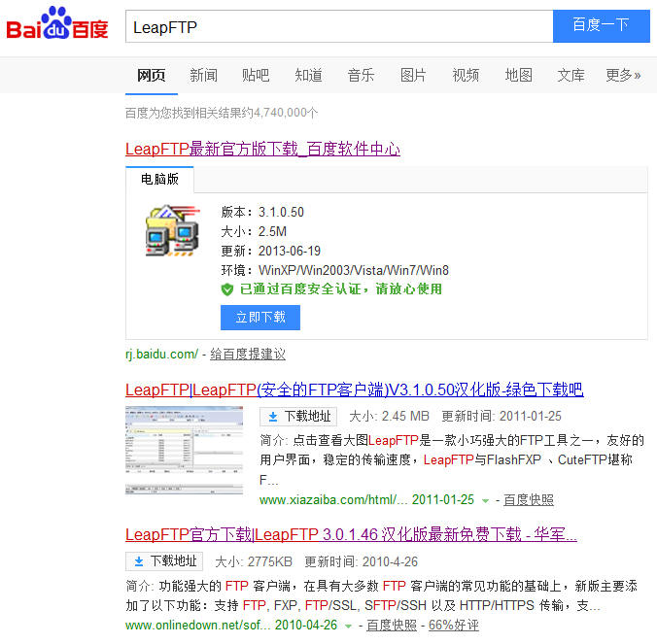657x644 pixels.
Task: Click the 大小: 2775KB text
Action: [254, 561]
